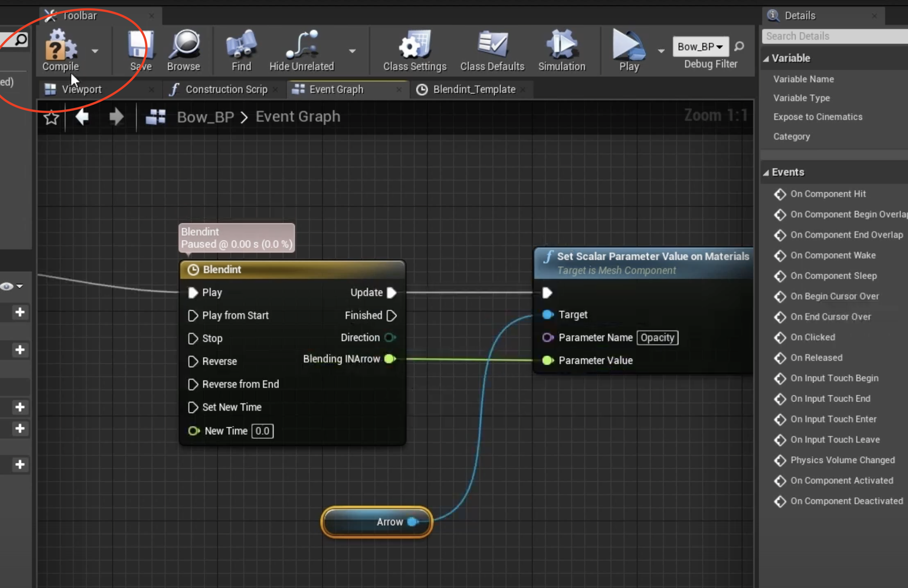This screenshot has height=588, width=908.
Task: Navigate forward in graph history
Action: click(116, 117)
